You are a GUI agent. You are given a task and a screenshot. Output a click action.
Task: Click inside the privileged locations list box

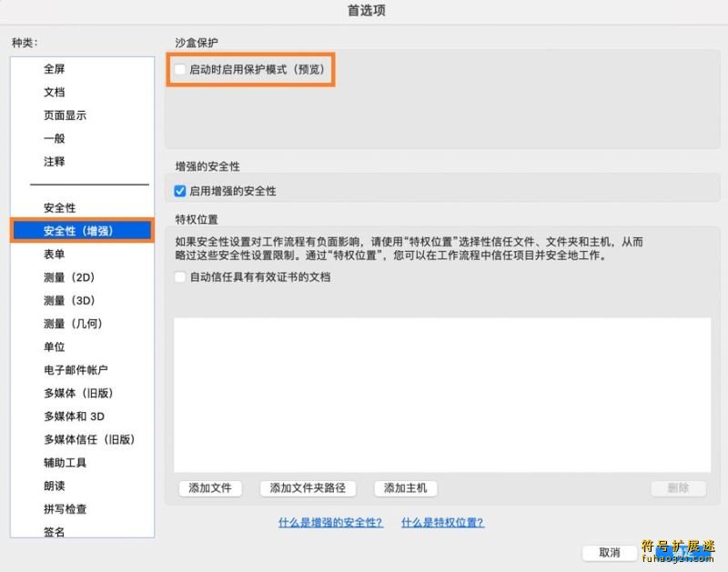(x=442, y=395)
